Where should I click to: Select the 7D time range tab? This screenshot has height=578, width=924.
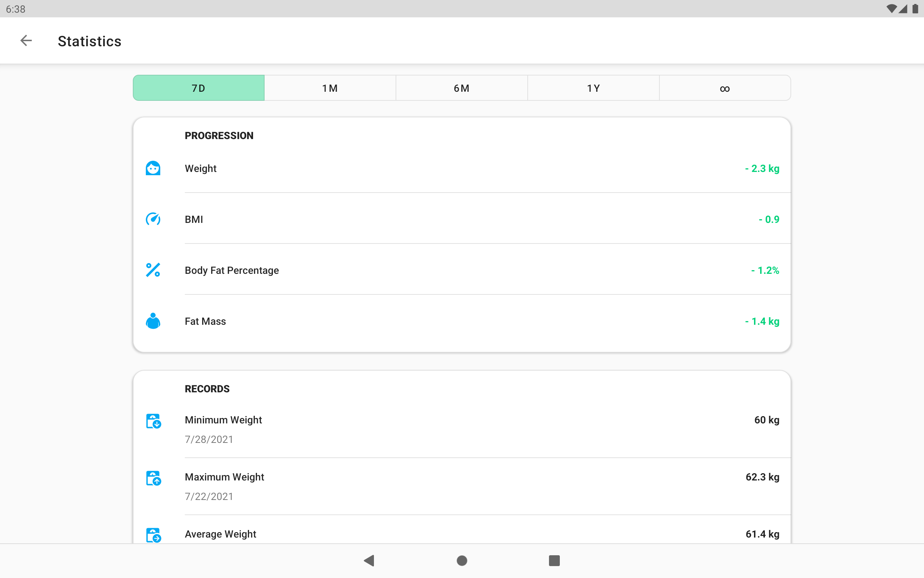point(199,88)
